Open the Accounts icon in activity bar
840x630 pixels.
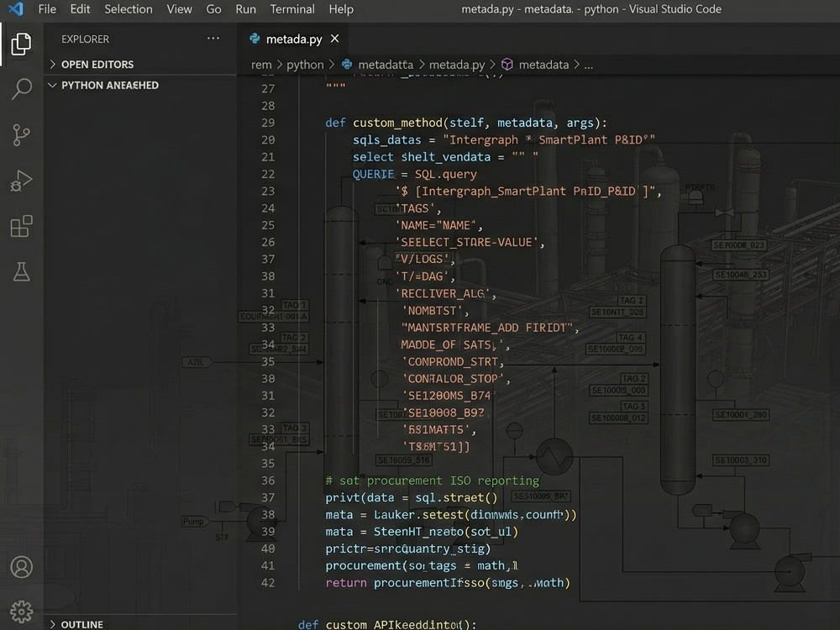[22, 567]
